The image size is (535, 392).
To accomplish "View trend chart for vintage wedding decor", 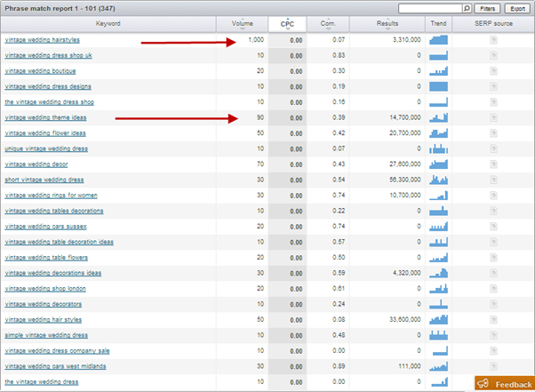I will (438, 164).
